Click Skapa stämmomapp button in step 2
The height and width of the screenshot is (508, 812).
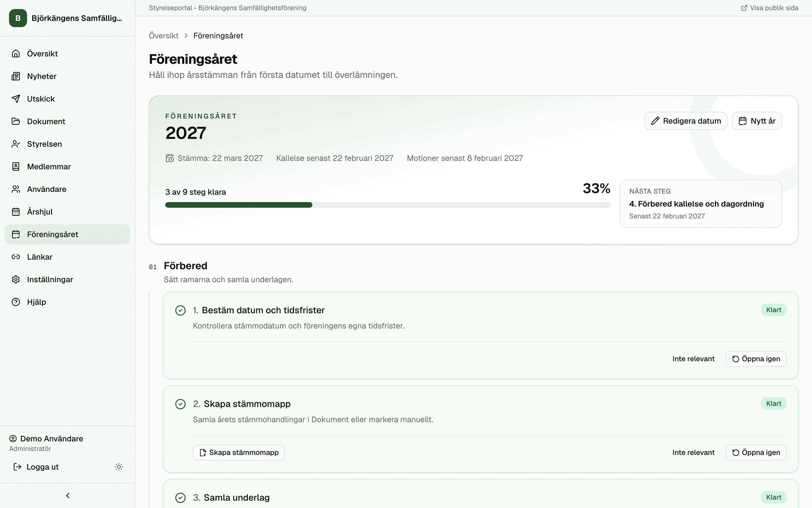point(239,453)
